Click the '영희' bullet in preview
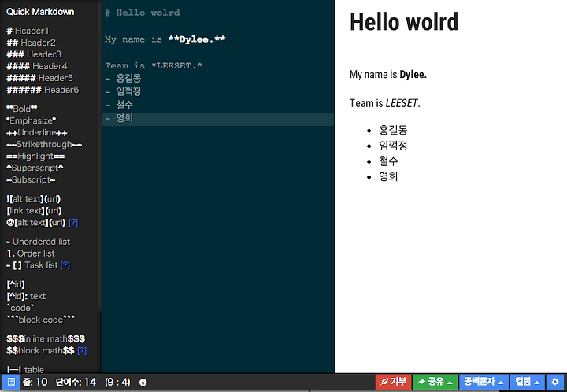The image size is (567, 392). tap(388, 176)
